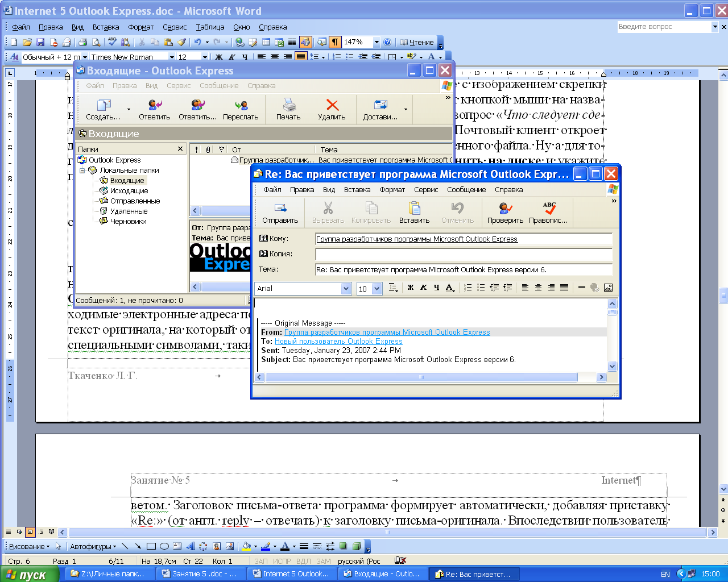Toggle bold (Ж) in Word's formatting toolbar
The width and height of the screenshot is (728, 582).
219,57
